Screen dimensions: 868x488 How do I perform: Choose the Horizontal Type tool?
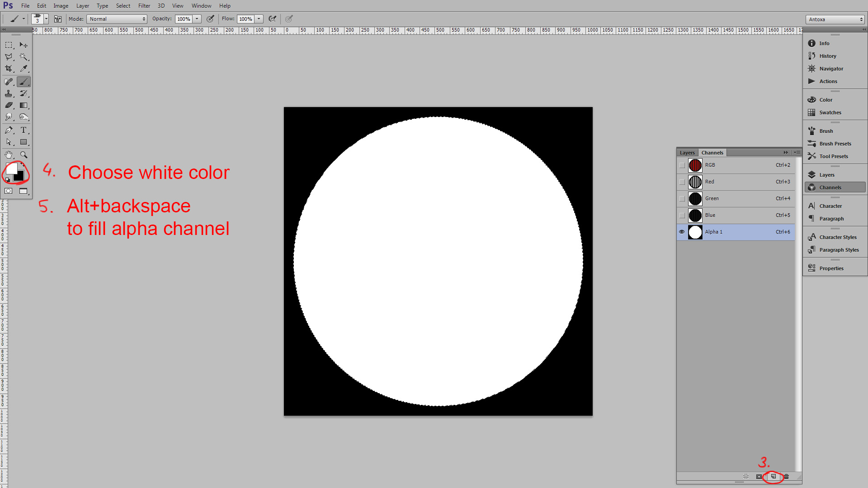(x=24, y=130)
